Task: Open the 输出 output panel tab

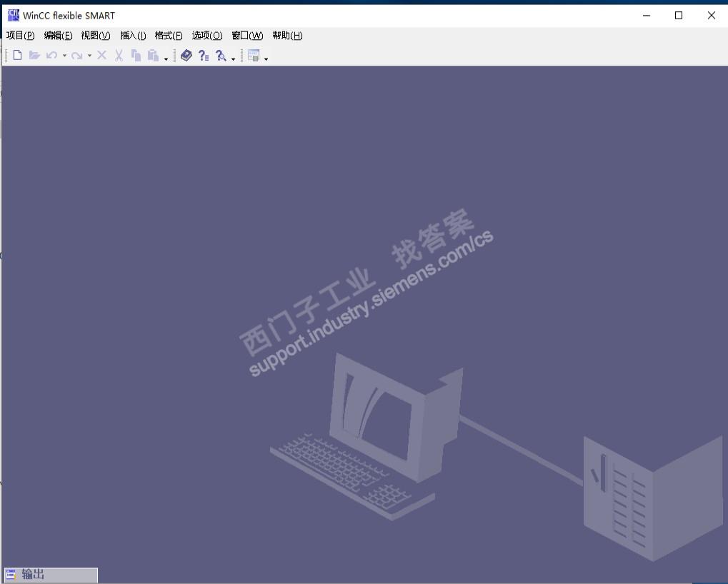Action: point(51,574)
